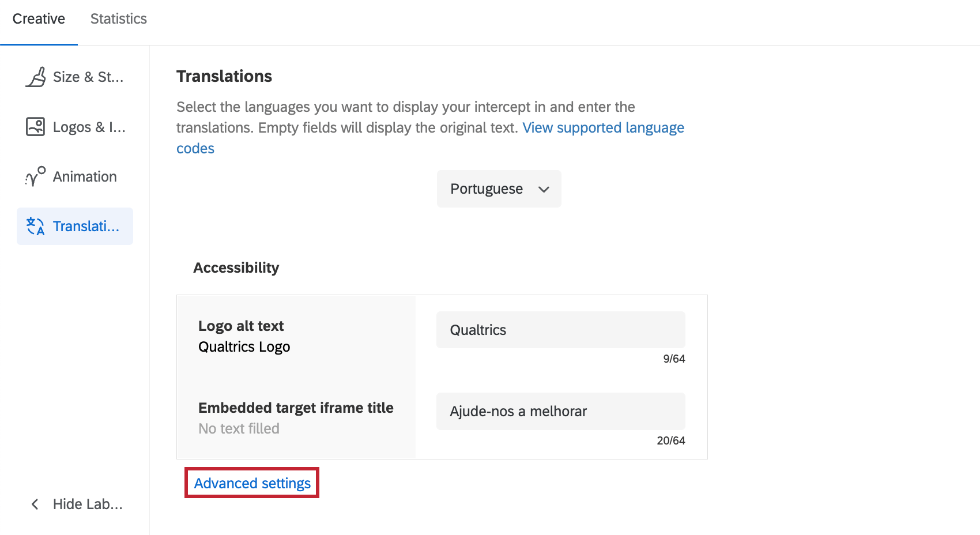The width and height of the screenshot is (980, 535).
Task: Click the Translations language icon
Action: click(x=35, y=226)
